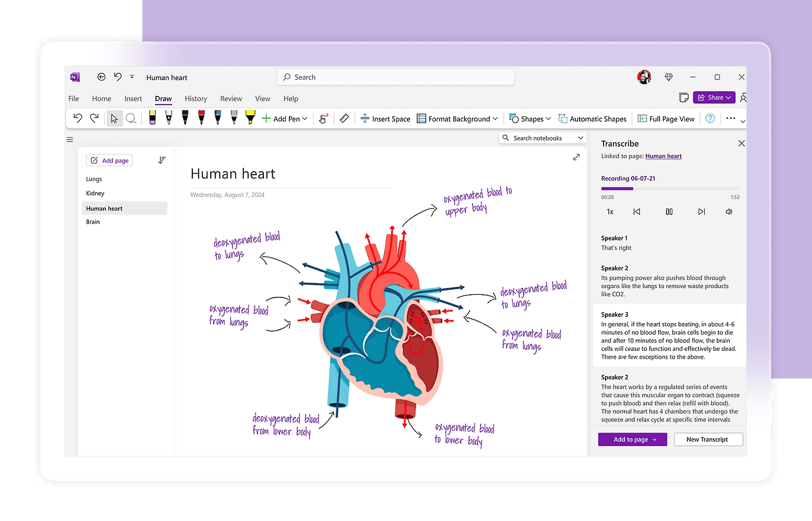This screenshot has width=812, height=521.
Task: Expand the Search notebooks dropdown arrow
Action: [581, 138]
